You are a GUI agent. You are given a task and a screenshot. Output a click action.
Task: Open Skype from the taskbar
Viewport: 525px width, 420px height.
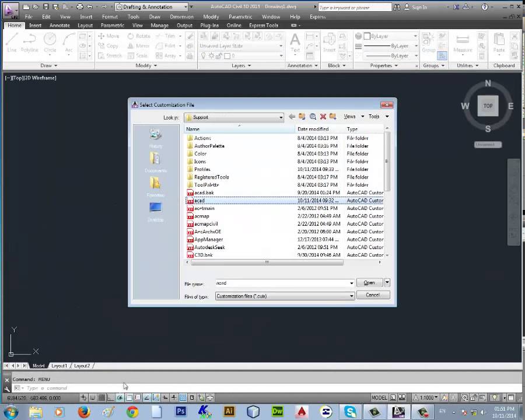[350, 411]
